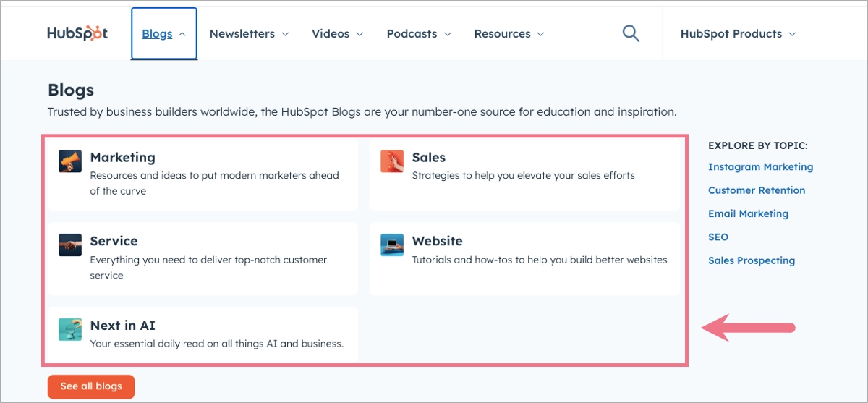This screenshot has height=403, width=868.
Task: Click the Website description about tutorials and how-tos
Action: [x=540, y=259]
